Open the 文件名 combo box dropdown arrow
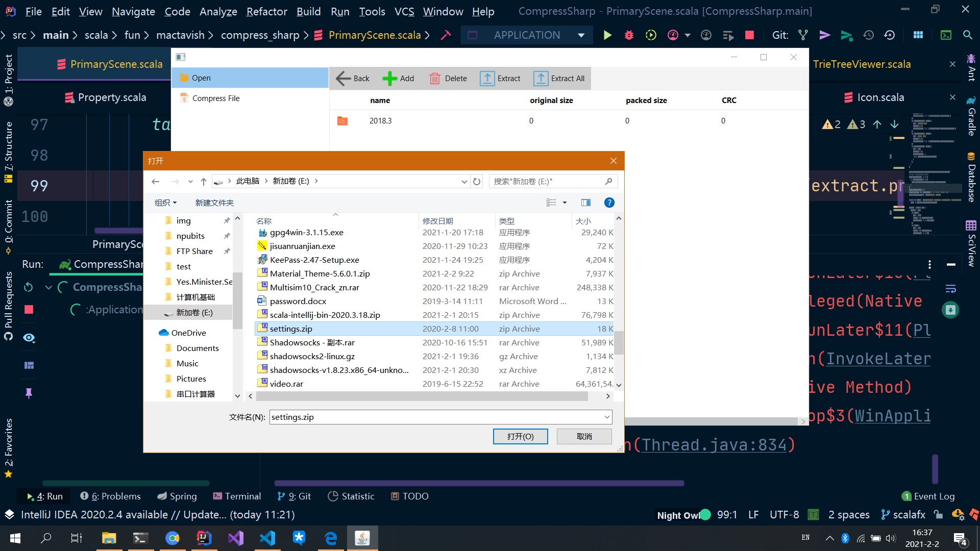This screenshot has width=980, height=551. (x=607, y=417)
